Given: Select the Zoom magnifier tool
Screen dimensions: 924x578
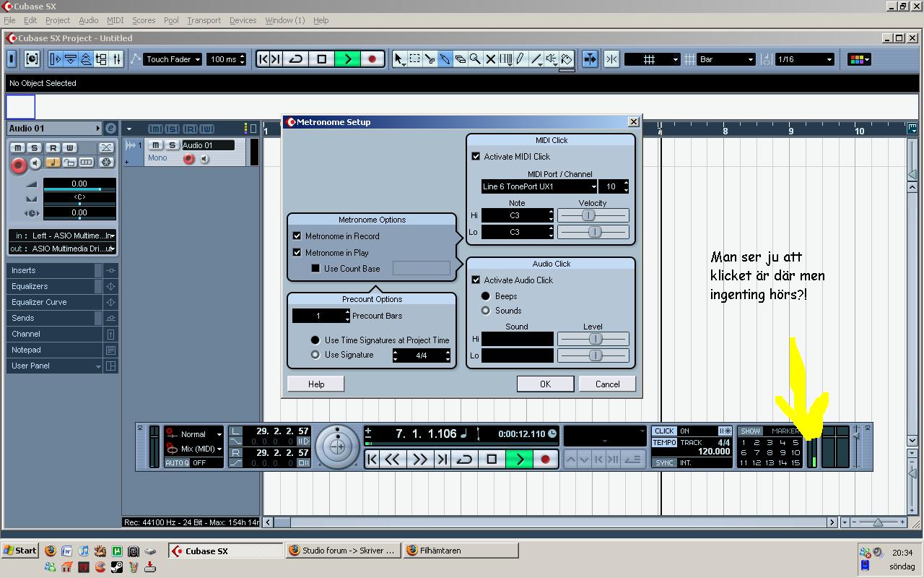Looking at the screenshot, I should 475,59.
